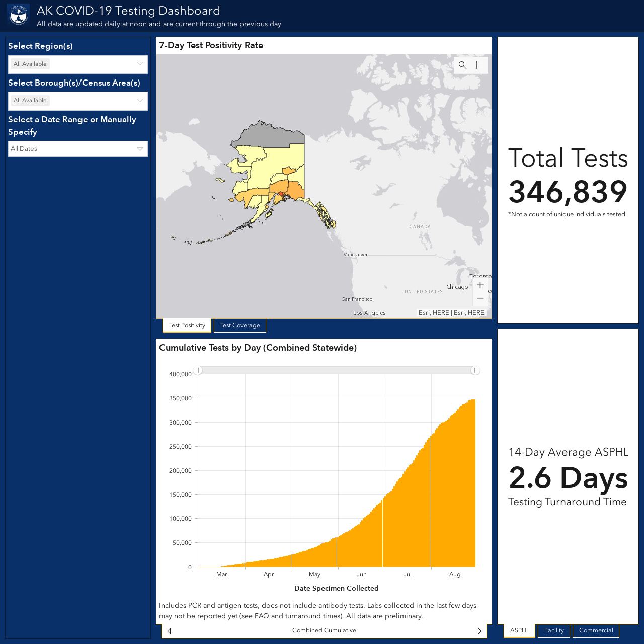Select the Commercial turnaround tab
The height and width of the screenshot is (644, 644).
click(596, 630)
